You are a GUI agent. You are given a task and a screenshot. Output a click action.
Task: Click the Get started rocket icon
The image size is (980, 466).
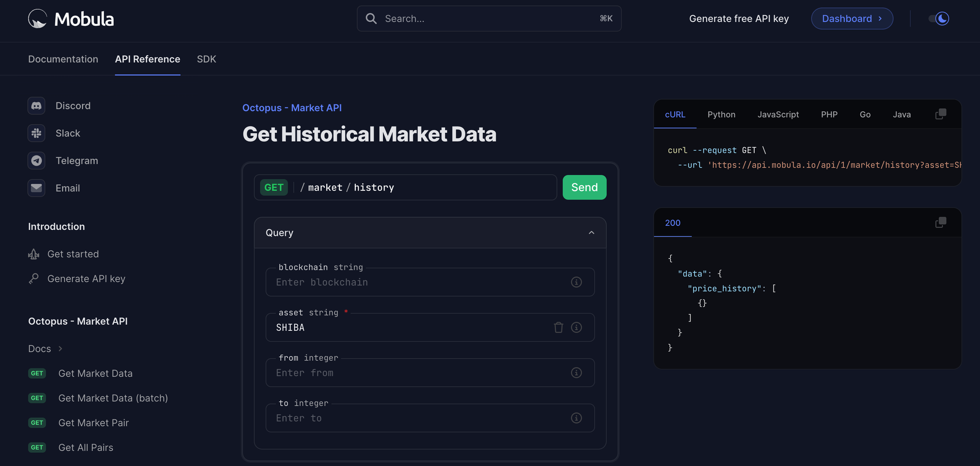tap(34, 254)
